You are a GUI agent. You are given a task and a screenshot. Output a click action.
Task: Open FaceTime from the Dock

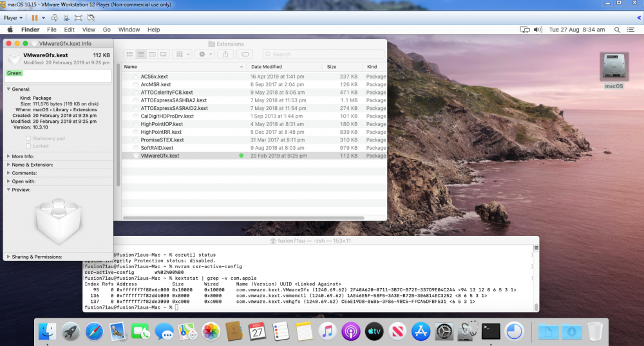140,331
